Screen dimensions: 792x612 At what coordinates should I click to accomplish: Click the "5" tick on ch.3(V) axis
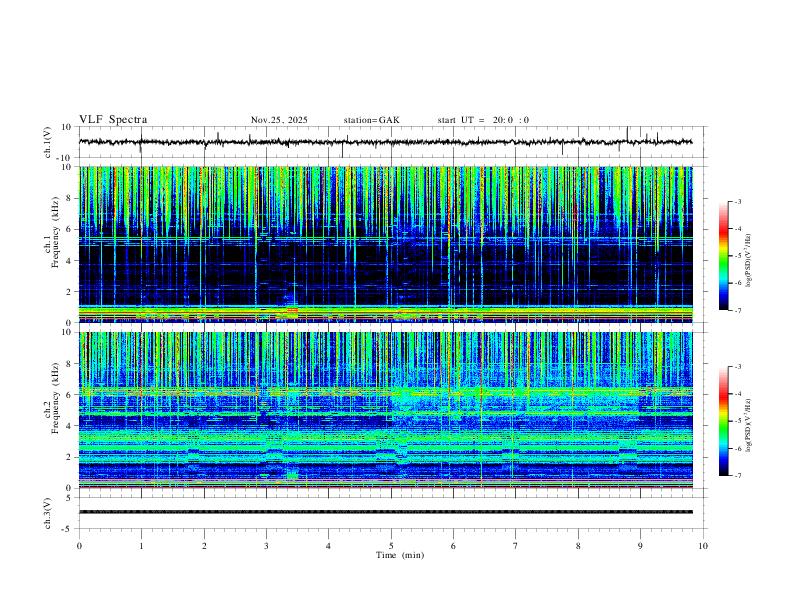pyautogui.click(x=70, y=498)
